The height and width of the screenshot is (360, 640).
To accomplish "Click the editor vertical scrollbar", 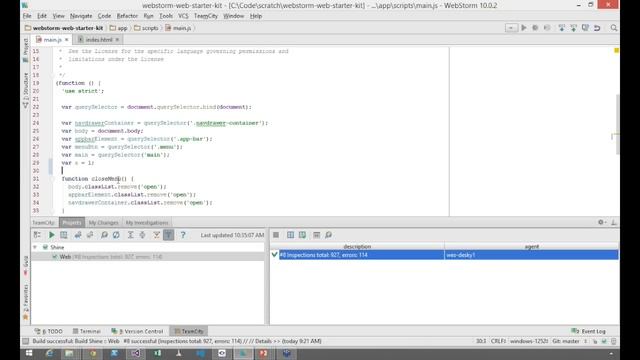I will (x=617, y=124).
